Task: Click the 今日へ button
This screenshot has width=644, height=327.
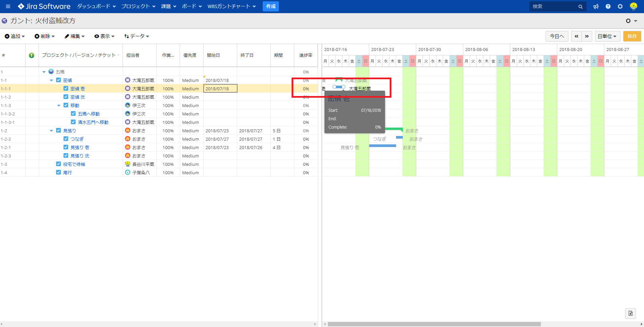Action: [557, 36]
